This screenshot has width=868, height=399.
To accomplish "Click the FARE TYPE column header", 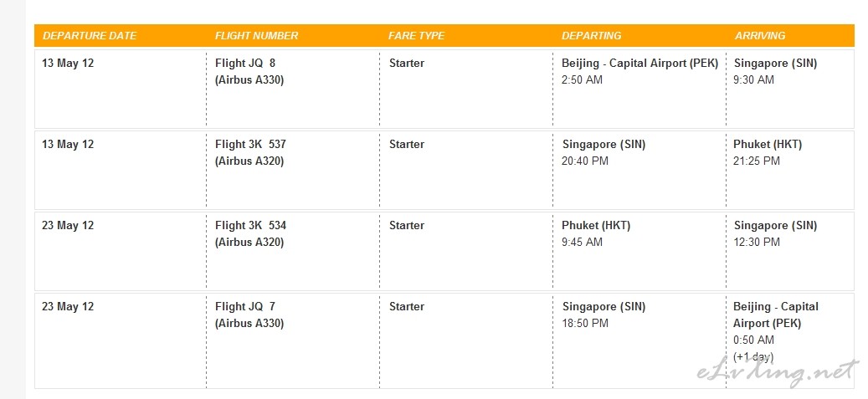I will pos(416,35).
